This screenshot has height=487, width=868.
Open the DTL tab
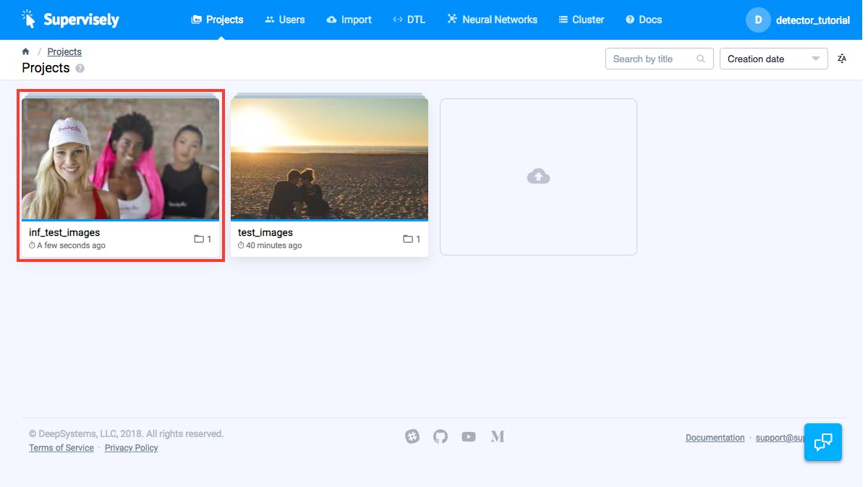[409, 20]
